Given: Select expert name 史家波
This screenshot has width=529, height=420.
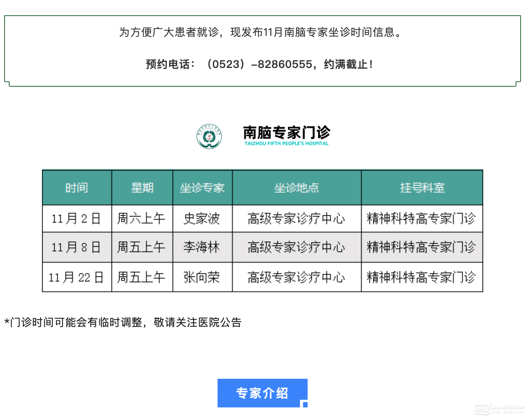Looking at the screenshot, I should [202, 219].
